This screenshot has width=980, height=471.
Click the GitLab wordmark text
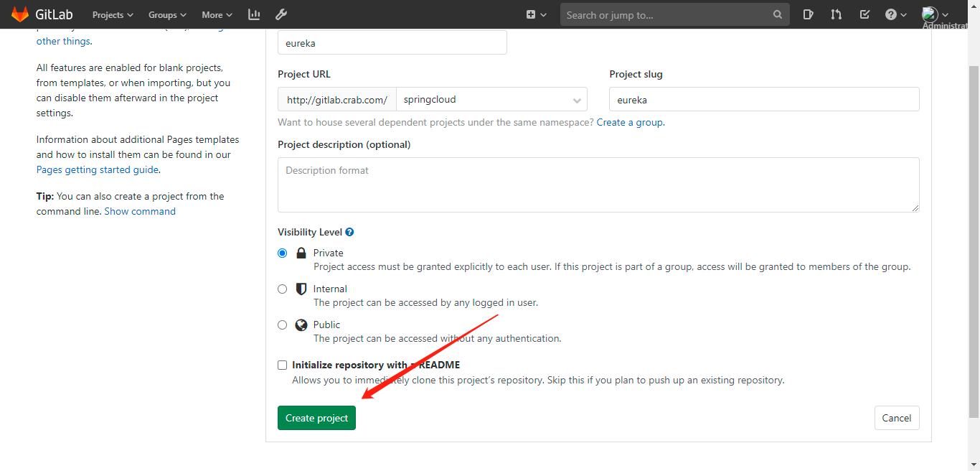tap(55, 14)
